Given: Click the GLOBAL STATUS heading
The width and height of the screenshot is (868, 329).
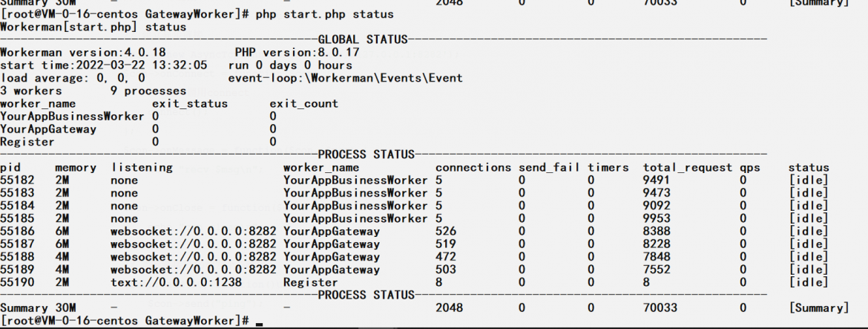Looking at the screenshot, I should tap(363, 40).
